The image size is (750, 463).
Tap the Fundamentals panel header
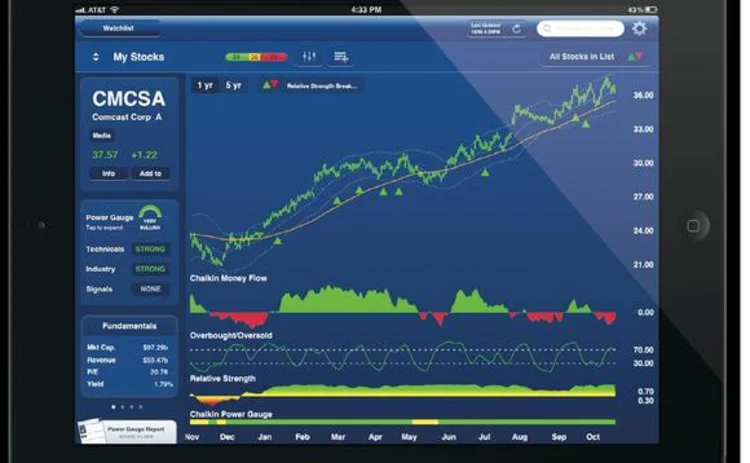tap(130, 326)
